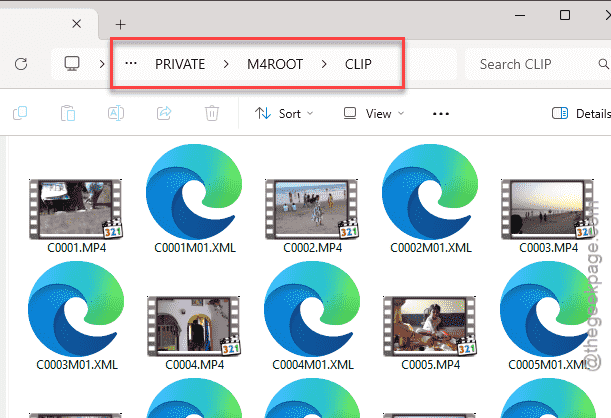
Task: Add a new Explorer tab
Action: pyautogui.click(x=120, y=25)
